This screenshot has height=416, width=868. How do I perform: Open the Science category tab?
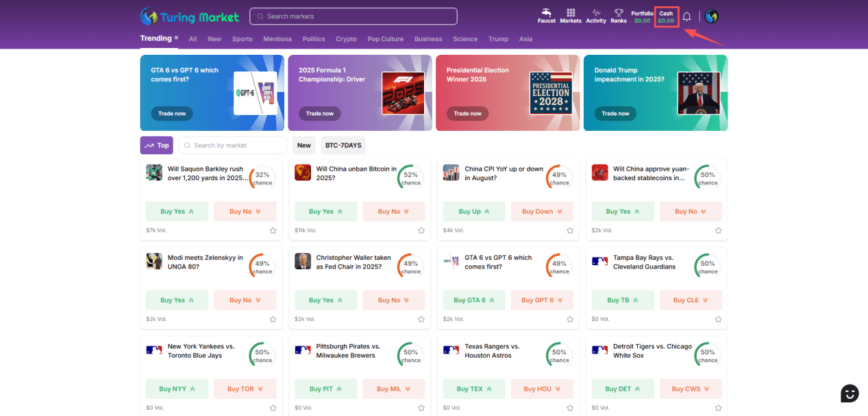pos(465,39)
